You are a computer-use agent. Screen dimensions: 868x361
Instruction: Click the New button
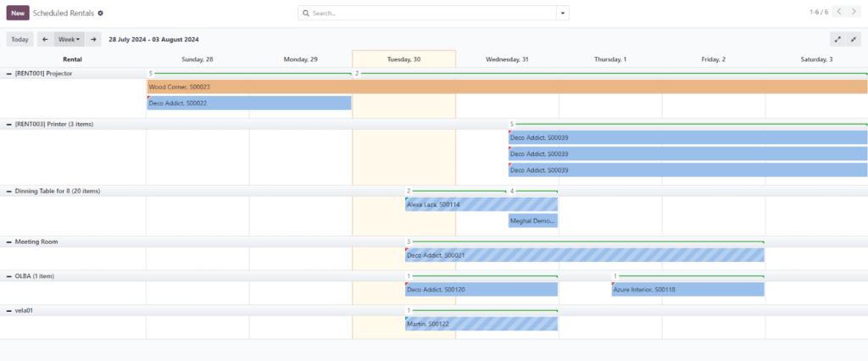click(x=18, y=14)
